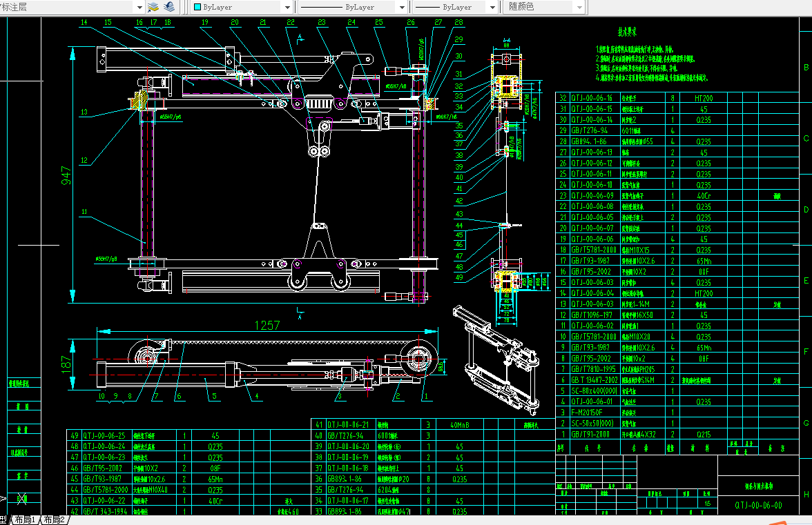Screen dimensions: 812x525
Task: Click the 技术要求 heading above the notes
Action: (x=627, y=32)
